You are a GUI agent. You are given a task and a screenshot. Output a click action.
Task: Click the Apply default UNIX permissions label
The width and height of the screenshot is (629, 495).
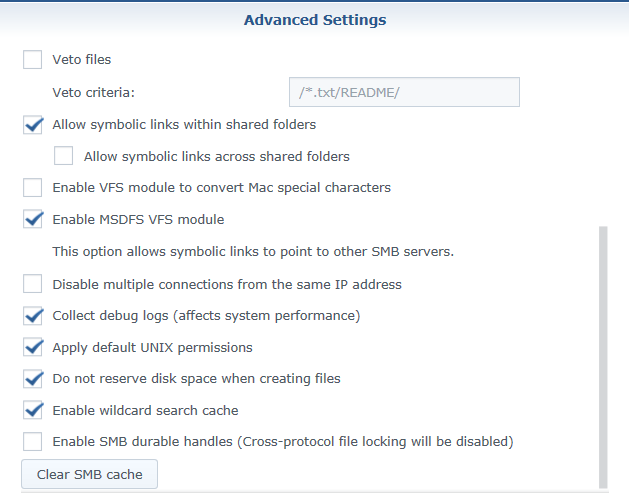click(152, 347)
